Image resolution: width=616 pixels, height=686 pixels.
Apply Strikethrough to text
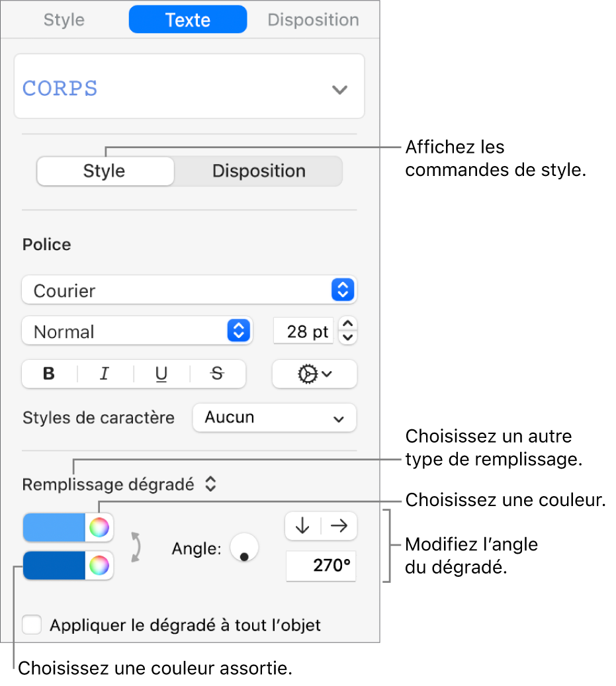tap(217, 374)
